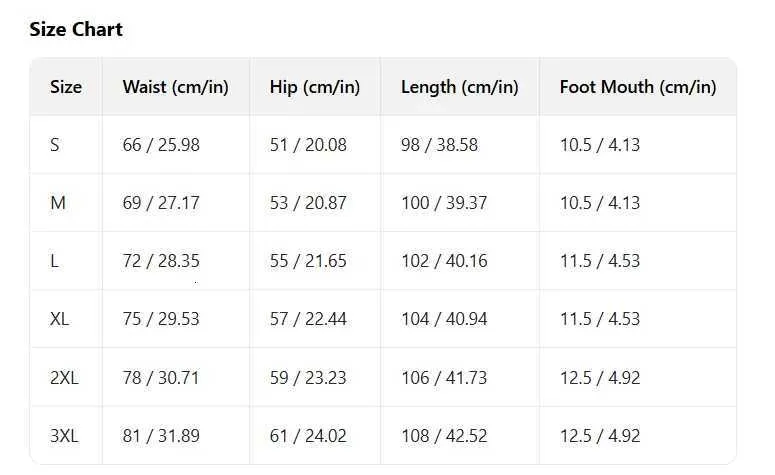Select hip value 53 / 20.87
The height and width of the screenshot is (475, 775).
pyautogui.click(x=308, y=203)
